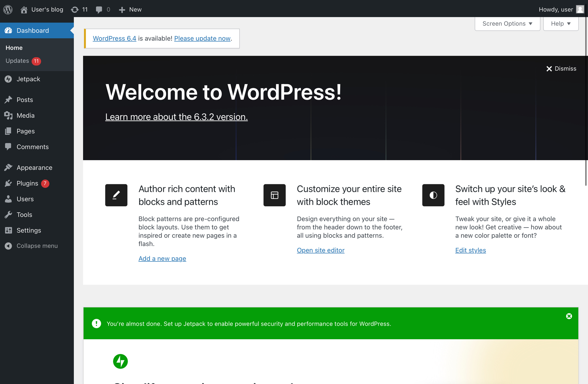Viewport: 588px width, 384px height.
Task: Click Add a new page link
Action: [162, 259]
